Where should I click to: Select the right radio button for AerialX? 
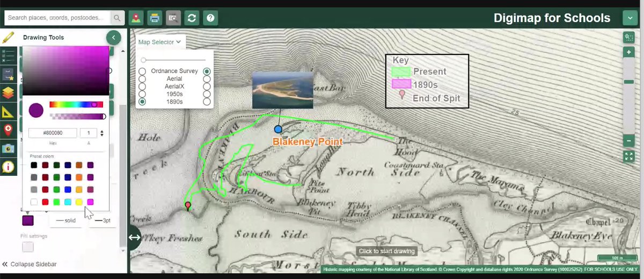coord(207,87)
